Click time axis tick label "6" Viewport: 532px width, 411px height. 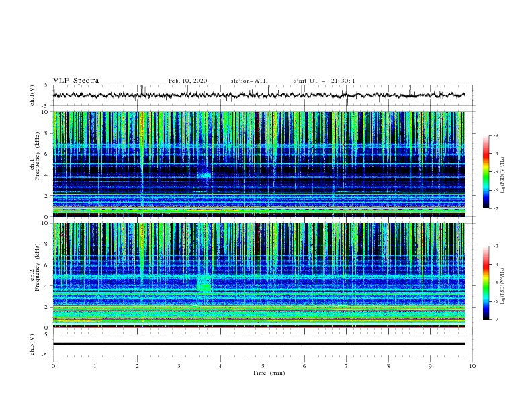(x=304, y=366)
